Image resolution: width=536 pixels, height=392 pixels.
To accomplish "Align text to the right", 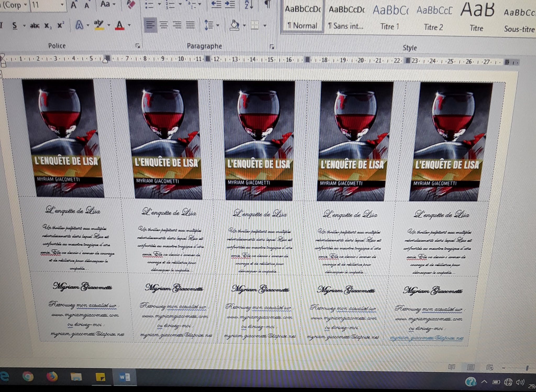I will coord(177,25).
